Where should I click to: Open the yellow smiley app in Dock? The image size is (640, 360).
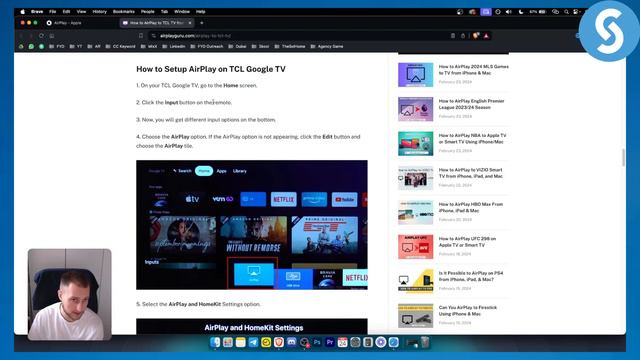point(266,342)
